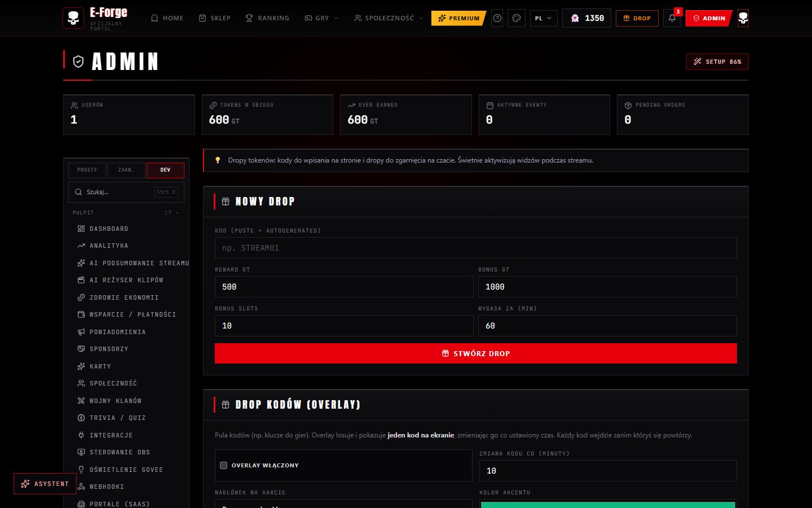This screenshot has width=812, height=508.
Task: Click the Pending Orders stat card
Action: [683, 115]
